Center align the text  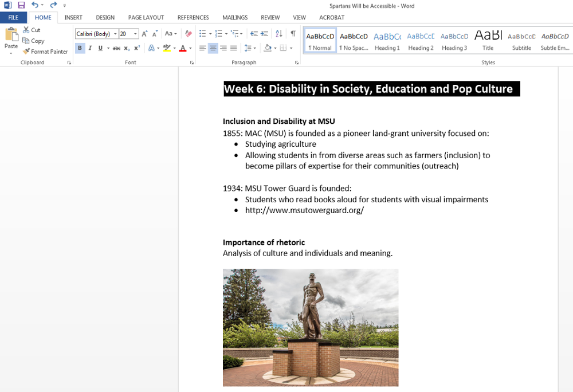pos(213,48)
